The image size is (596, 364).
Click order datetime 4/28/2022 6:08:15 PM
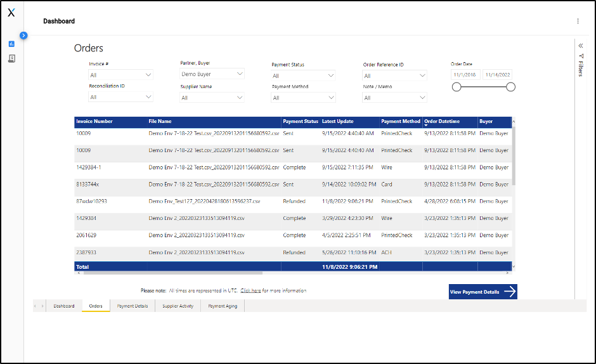(x=450, y=201)
